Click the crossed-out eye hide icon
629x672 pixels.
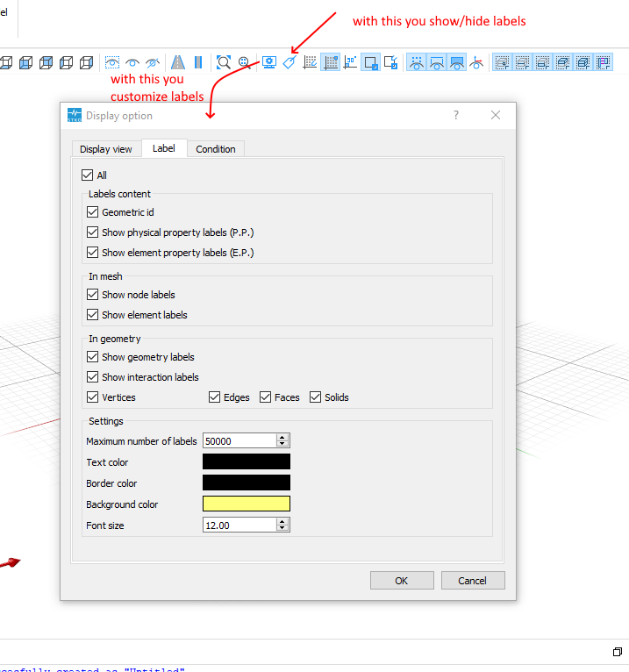click(x=153, y=62)
